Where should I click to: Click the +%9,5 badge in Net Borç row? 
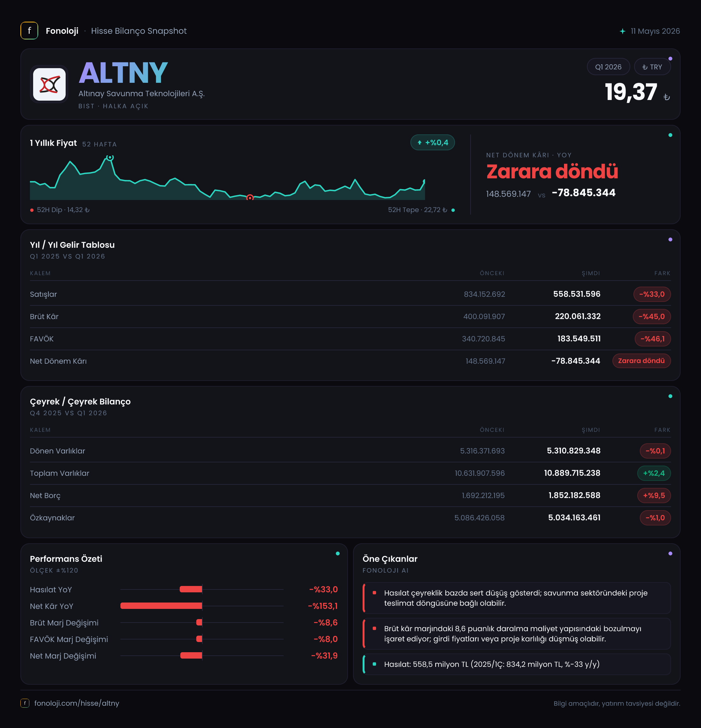(x=654, y=496)
